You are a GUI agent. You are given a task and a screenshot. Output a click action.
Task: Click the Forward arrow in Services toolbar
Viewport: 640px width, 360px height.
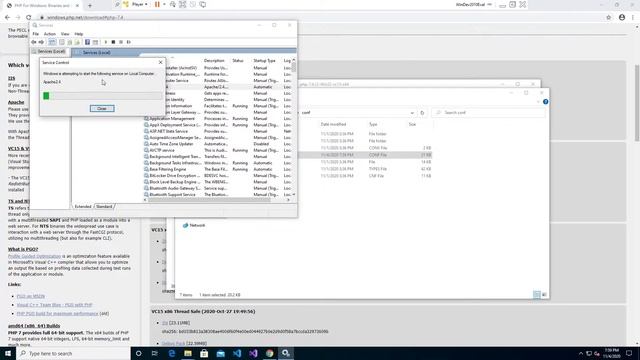point(41,42)
